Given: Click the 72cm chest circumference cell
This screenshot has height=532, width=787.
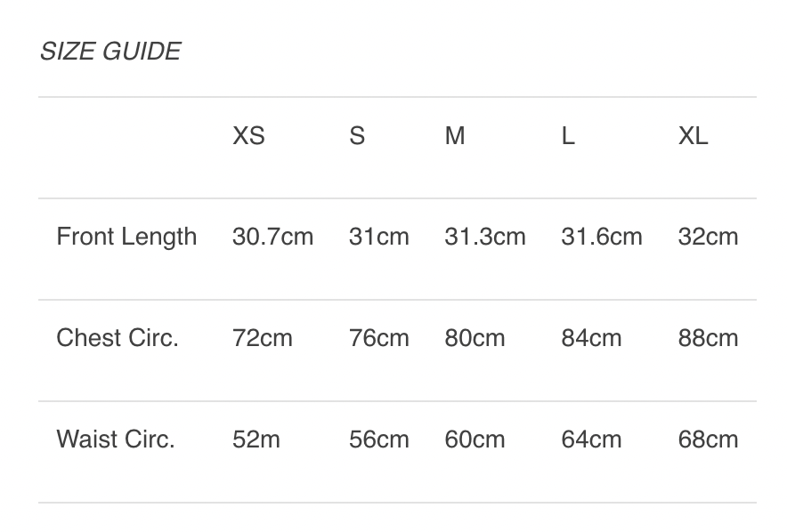Looking at the screenshot, I should 263,338.
